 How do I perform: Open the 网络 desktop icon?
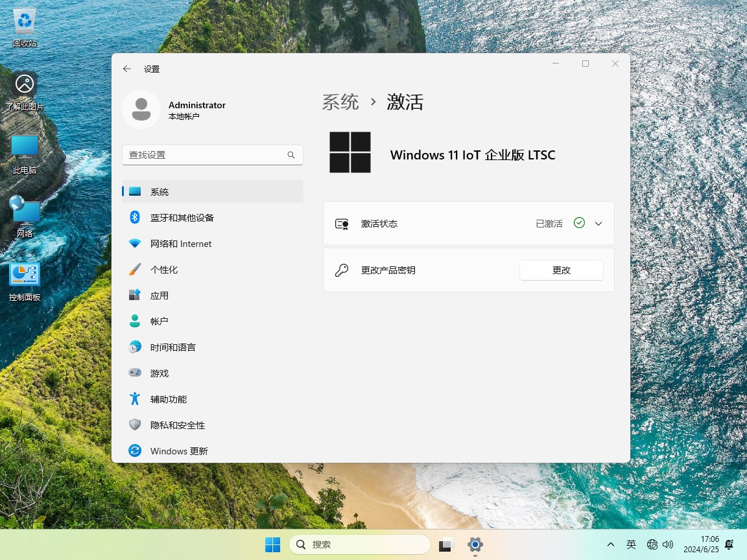click(24, 217)
